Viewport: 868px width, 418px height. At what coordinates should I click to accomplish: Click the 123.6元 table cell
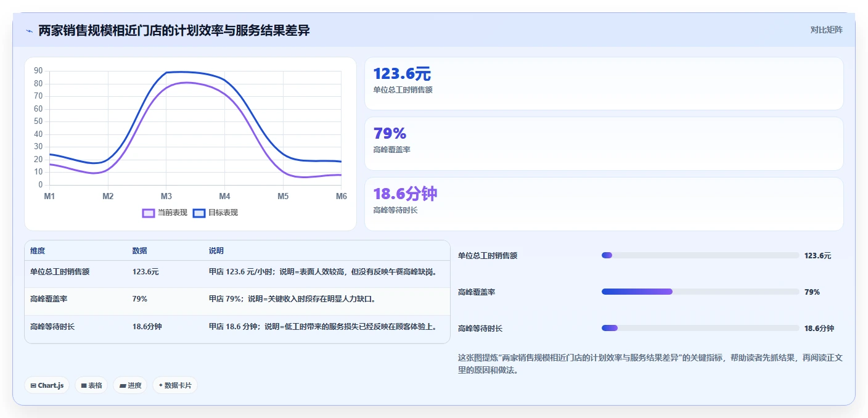pyautogui.click(x=145, y=272)
